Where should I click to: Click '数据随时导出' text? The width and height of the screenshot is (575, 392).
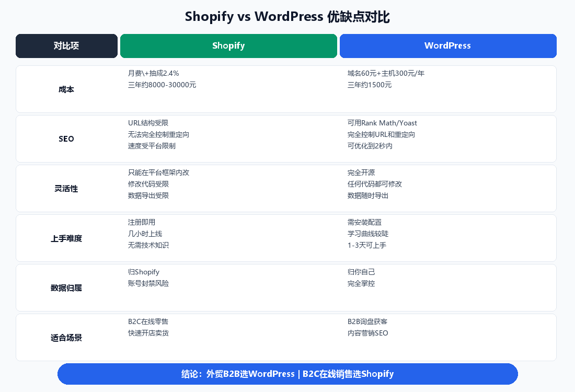click(x=368, y=195)
